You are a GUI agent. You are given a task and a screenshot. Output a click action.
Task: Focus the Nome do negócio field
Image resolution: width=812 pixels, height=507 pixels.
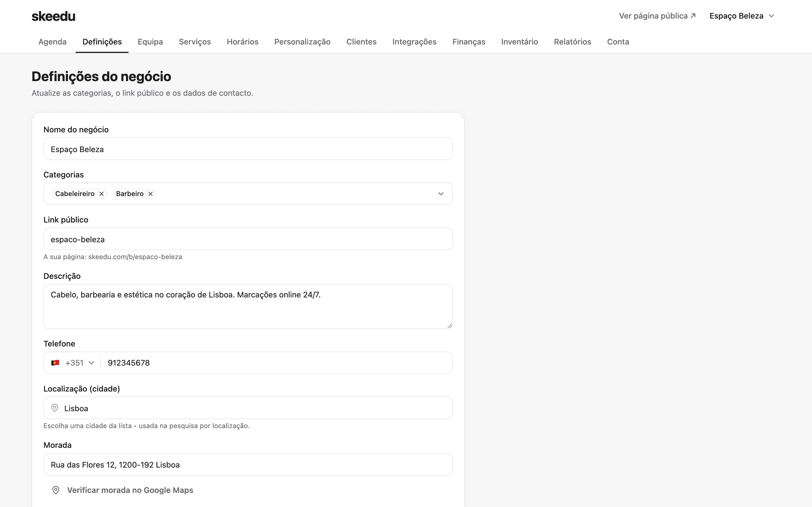(248, 149)
